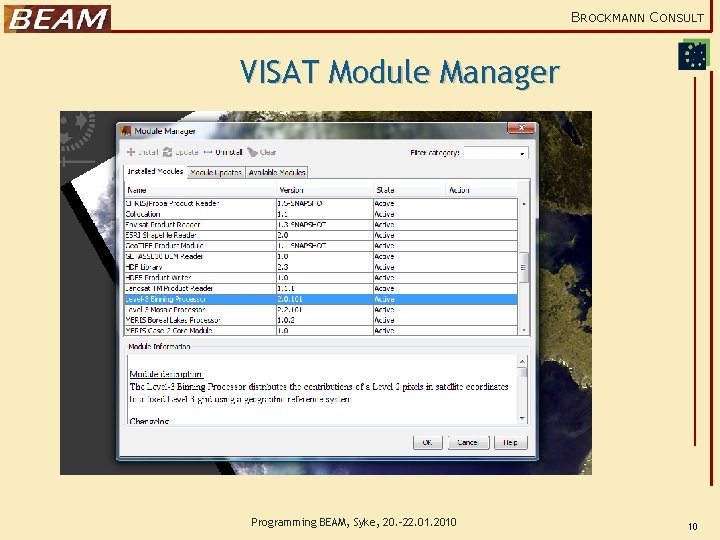Click the module list scrollbar thumb
Screen dimensions: 720x540
click(523, 268)
